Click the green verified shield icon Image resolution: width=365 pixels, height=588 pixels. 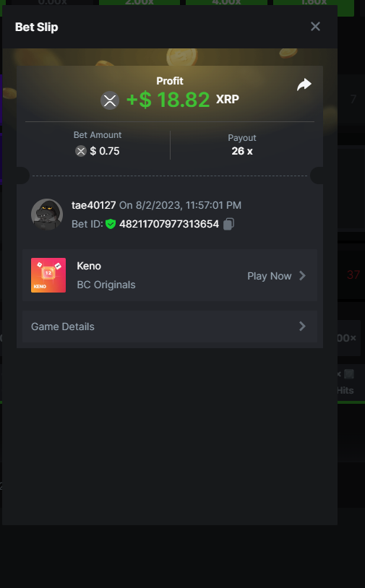(x=111, y=224)
